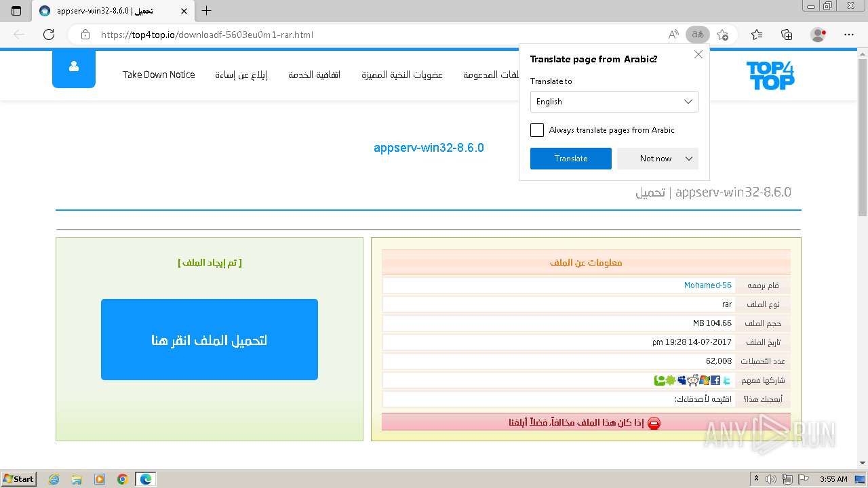Viewport: 868px width, 488px height.
Task: Share file via Reddit icon
Action: pos(693,380)
